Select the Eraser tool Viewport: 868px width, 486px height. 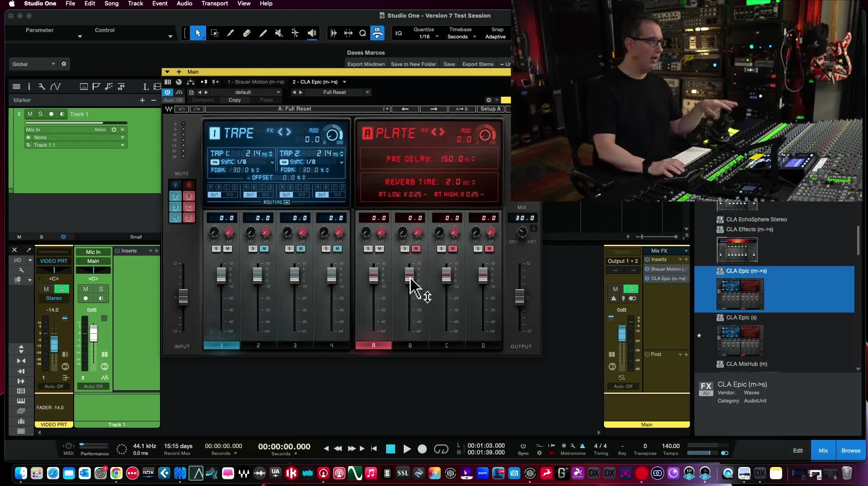(247, 33)
